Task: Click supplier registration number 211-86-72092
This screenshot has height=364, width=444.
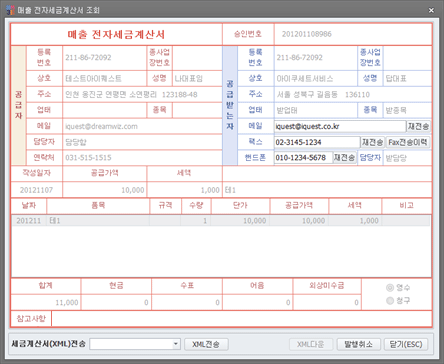Action: pyautogui.click(x=88, y=58)
